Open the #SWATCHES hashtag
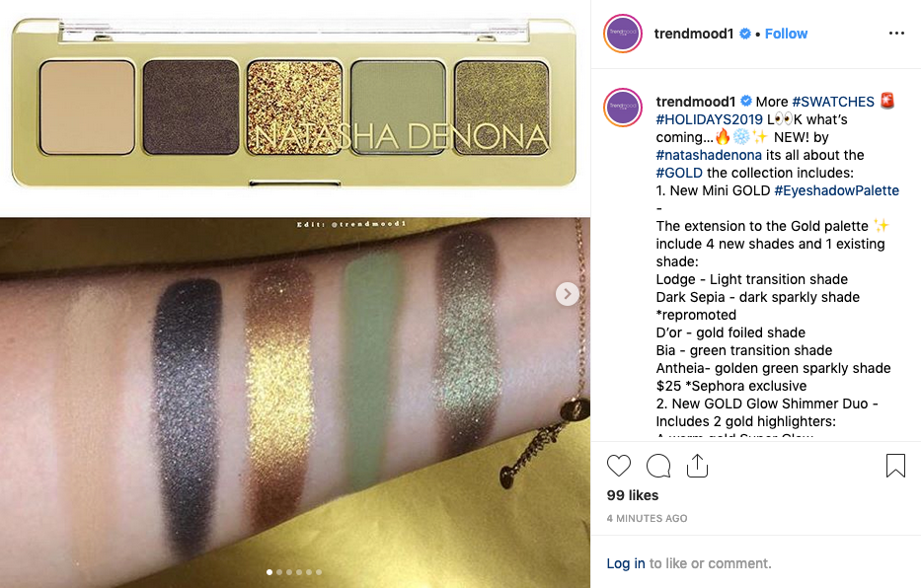The height and width of the screenshot is (588, 921). click(x=833, y=102)
